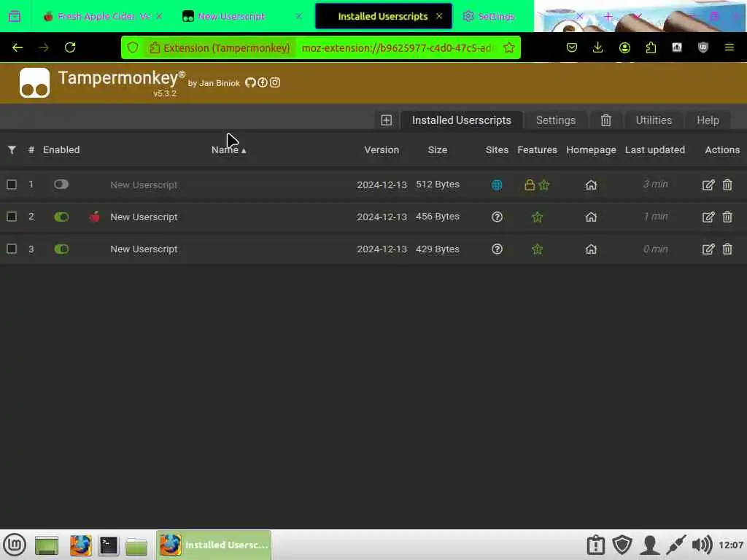The width and height of the screenshot is (747, 560).
Task: Click star feature icon in row 3
Action: pyautogui.click(x=537, y=249)
